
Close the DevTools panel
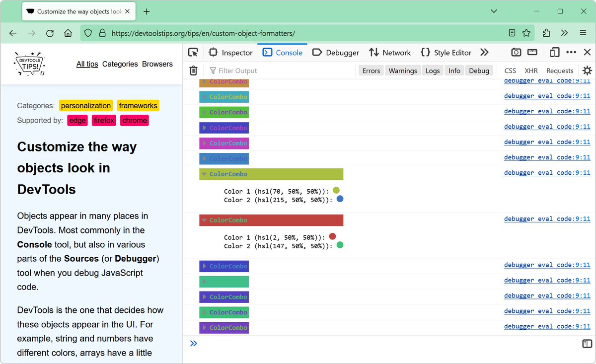point(587,52)
